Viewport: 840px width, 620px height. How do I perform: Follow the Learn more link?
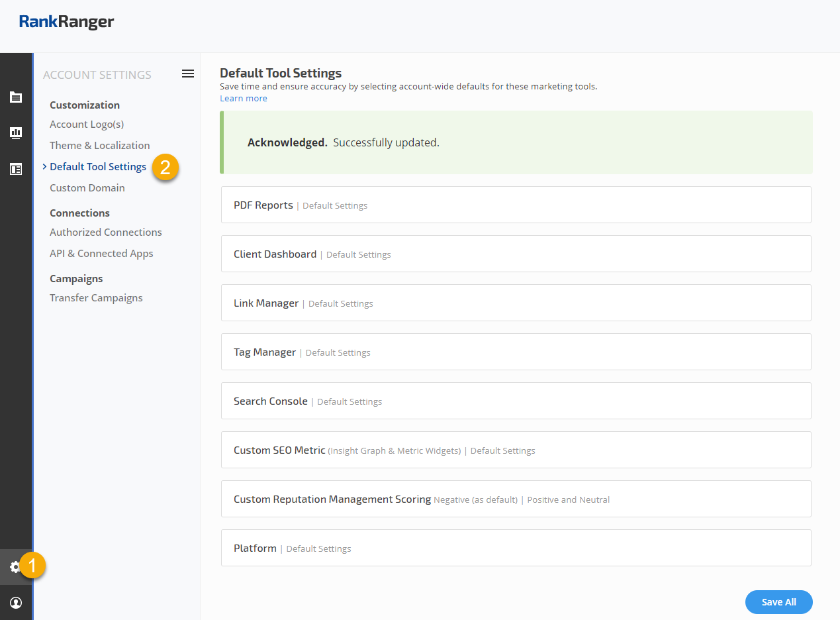(244, 99)
